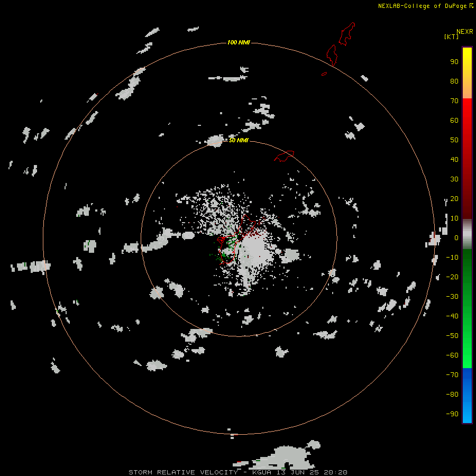Click the positive 60 scale value
This screenshot has width=476, height=476.
coord(454,121)
